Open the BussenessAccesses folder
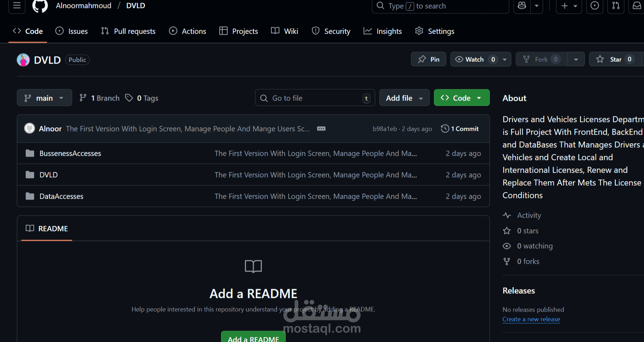 70,153
